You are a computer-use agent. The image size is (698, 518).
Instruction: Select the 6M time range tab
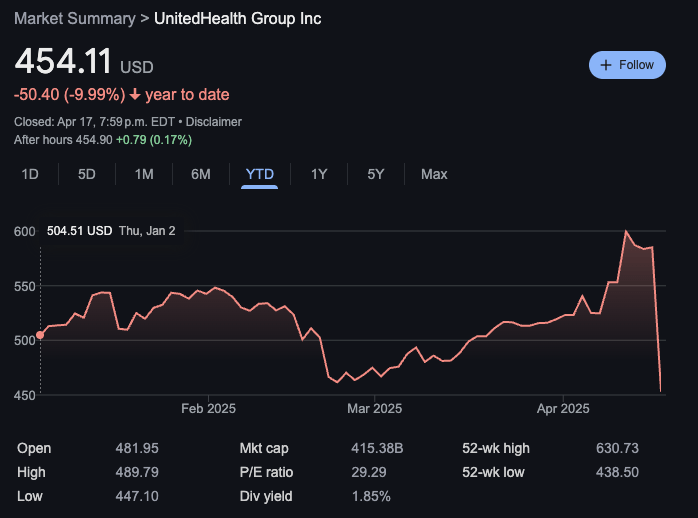pyautogui.click(x=201, y=174)
